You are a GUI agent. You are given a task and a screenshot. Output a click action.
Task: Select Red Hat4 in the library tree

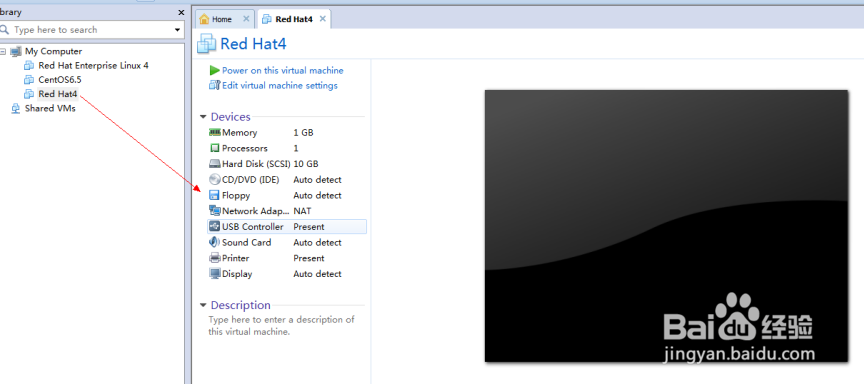pyautogui.click(x=58, y=94)
